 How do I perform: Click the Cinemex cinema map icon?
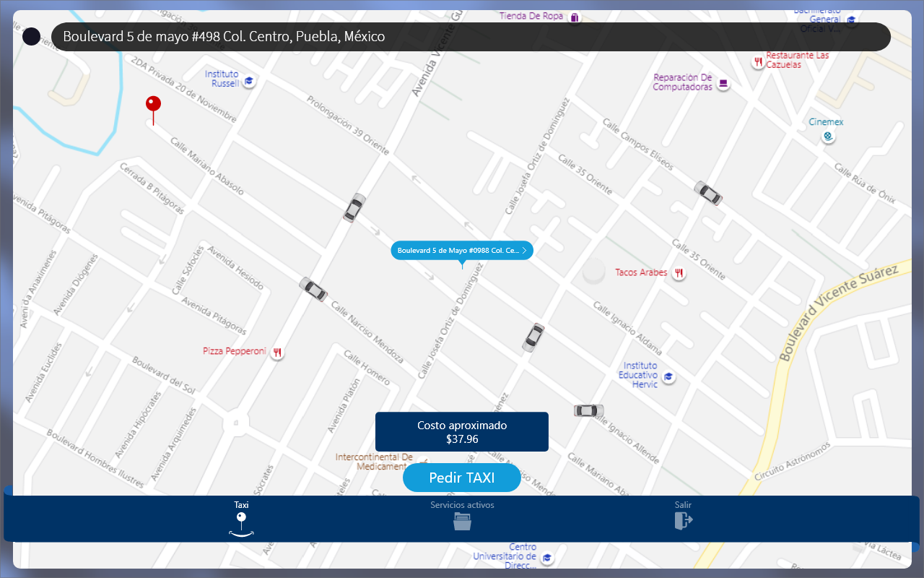pos(829,136)
